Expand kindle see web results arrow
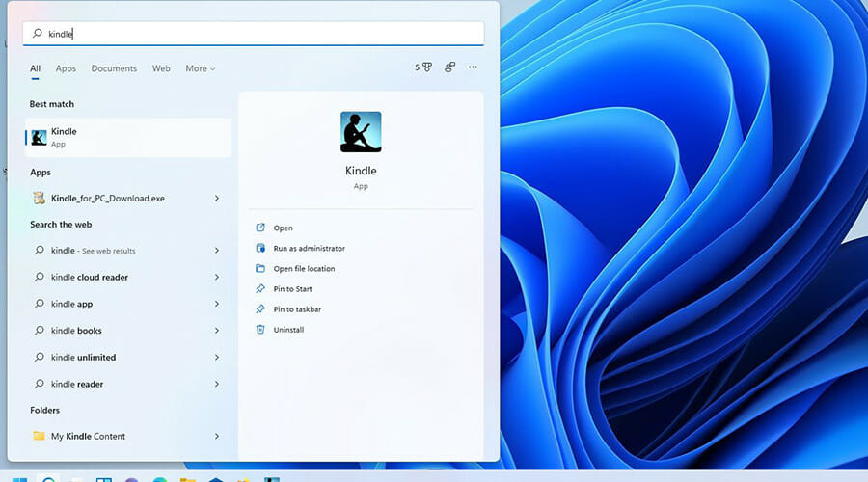868x482 pixels. 216,250
